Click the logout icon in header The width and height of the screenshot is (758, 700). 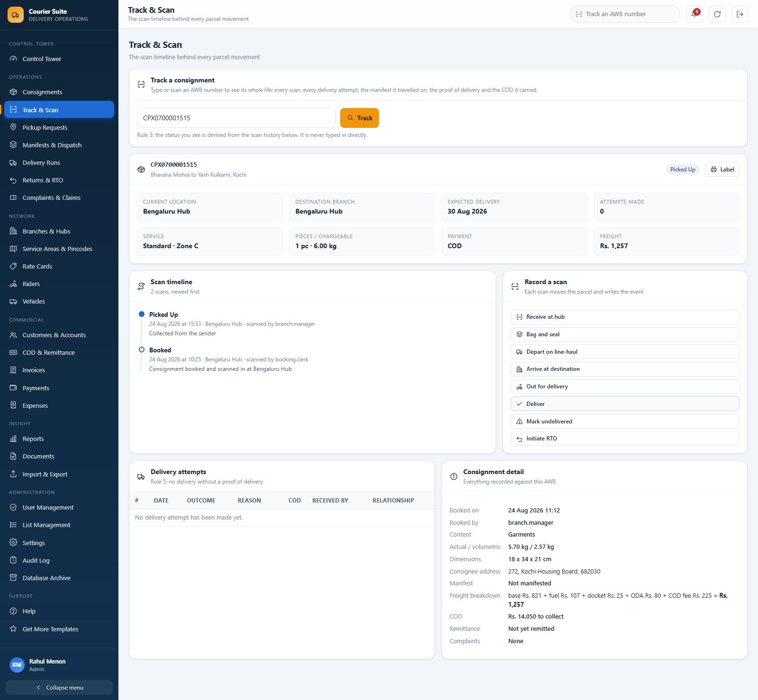pos(740,14)
